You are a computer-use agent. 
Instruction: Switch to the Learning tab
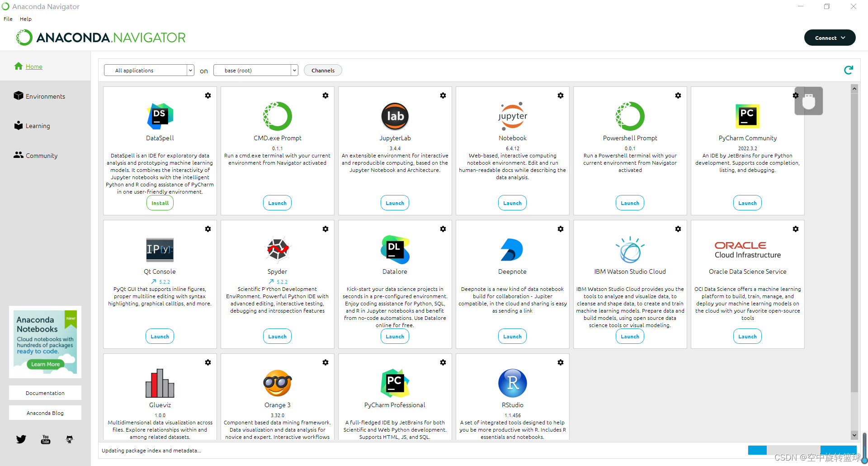(45, 126)
